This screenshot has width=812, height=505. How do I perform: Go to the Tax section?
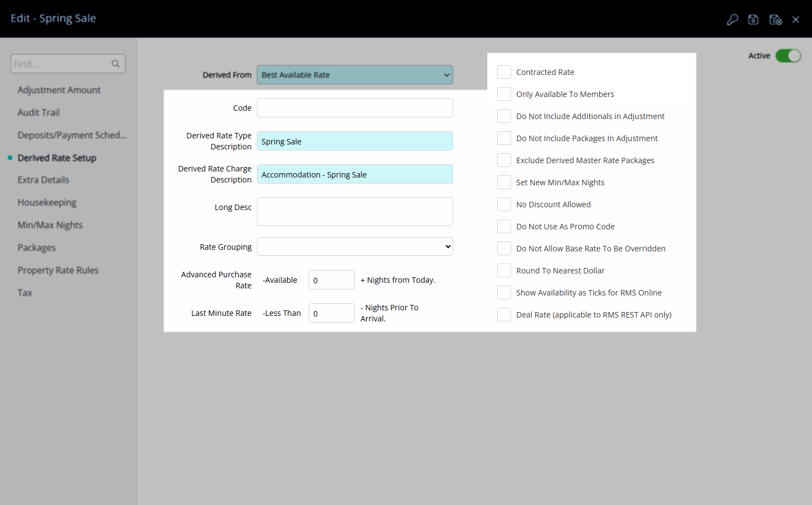click(25, 293)
